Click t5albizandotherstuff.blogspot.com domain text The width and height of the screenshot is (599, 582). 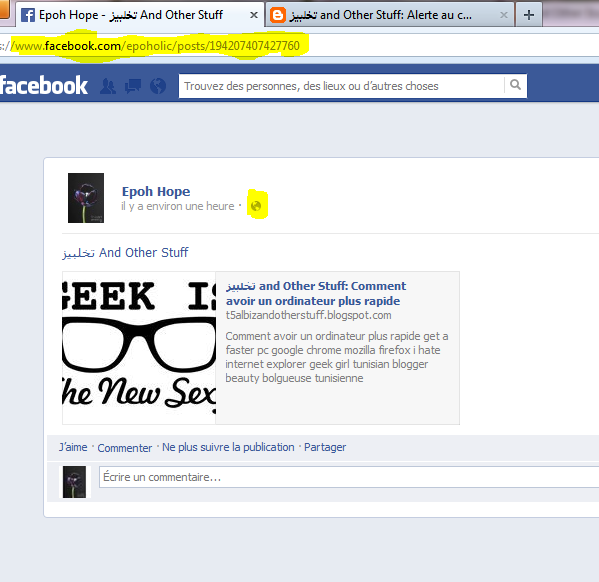(308, 315)
